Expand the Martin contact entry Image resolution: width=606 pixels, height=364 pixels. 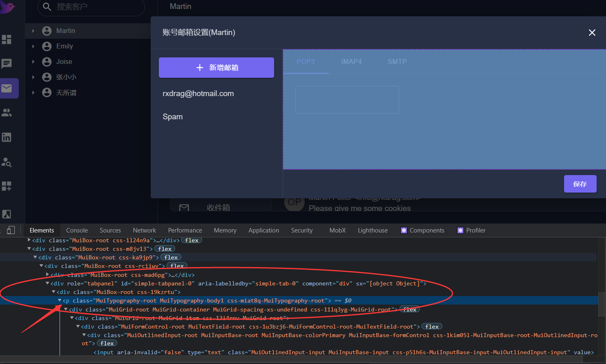point(33,31)
